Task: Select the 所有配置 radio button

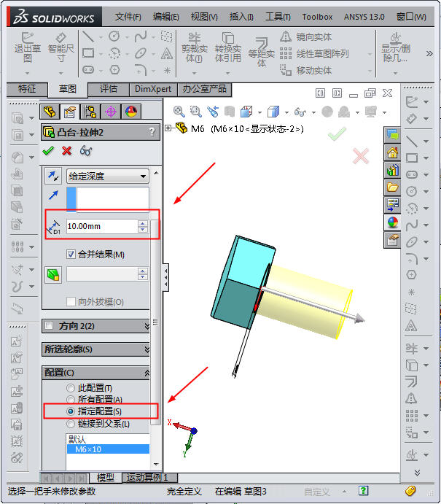Action: (x=71, y=400)
